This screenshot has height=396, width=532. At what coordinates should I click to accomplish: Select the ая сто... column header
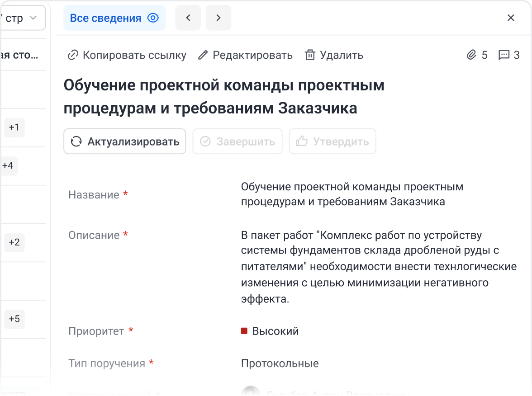18,55
